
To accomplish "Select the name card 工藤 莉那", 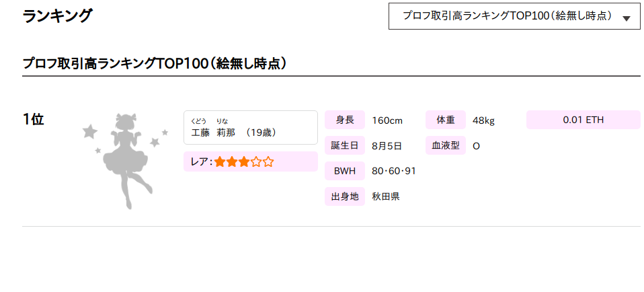I will [251, 127].
